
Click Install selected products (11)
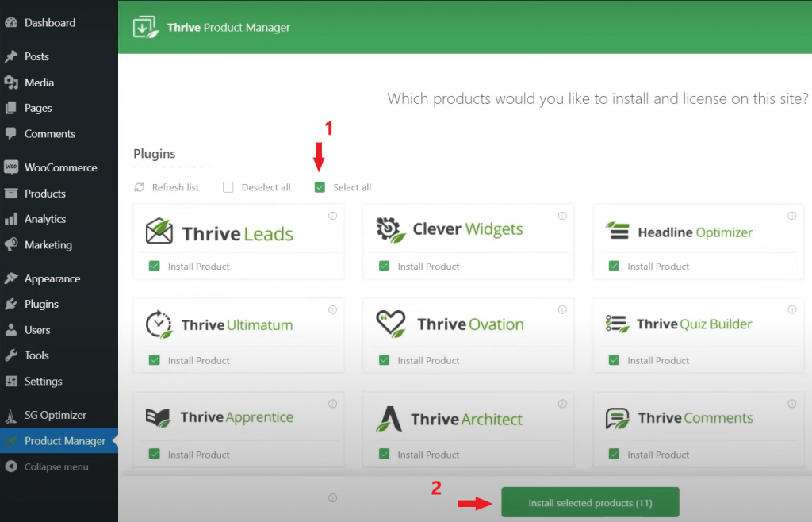pyautogui.click(x=590, y=501)
